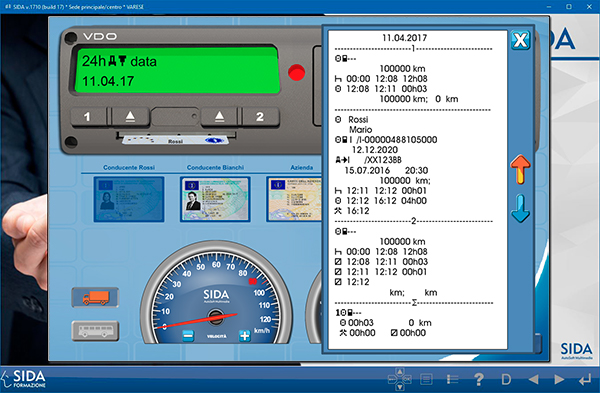
Task: Go to next slide with right arrow
Action: (x=559, y=379)
